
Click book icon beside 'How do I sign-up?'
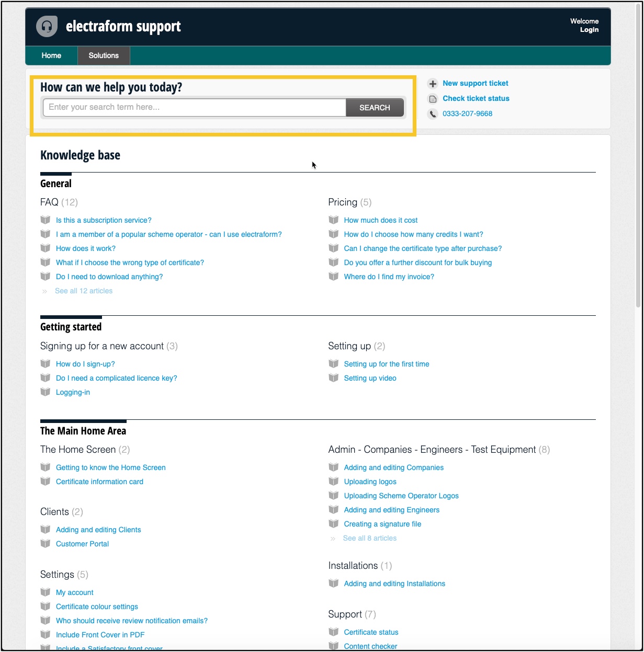tap(46, 363)
